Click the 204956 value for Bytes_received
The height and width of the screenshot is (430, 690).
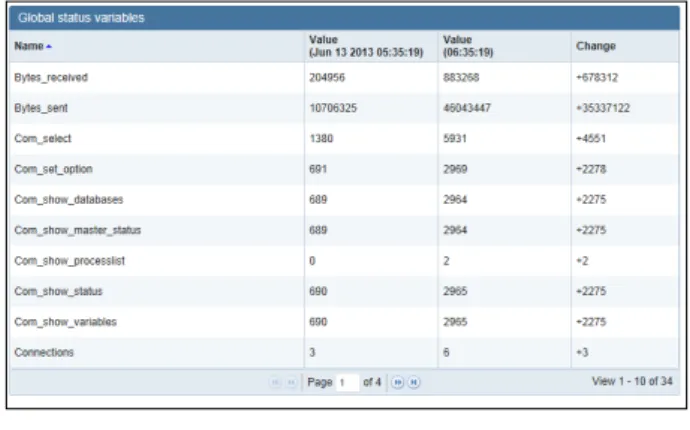pyautogui.click(x=327, y=78)
